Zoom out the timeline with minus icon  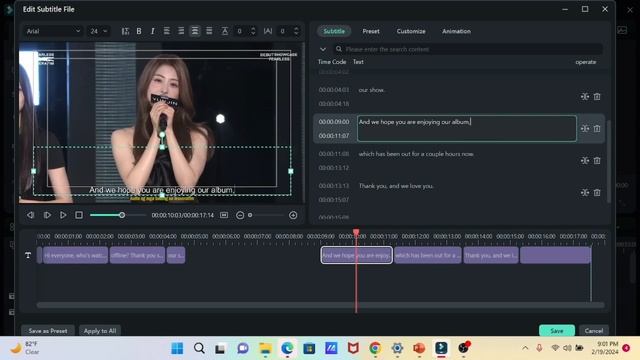click(x=240, y=215)
